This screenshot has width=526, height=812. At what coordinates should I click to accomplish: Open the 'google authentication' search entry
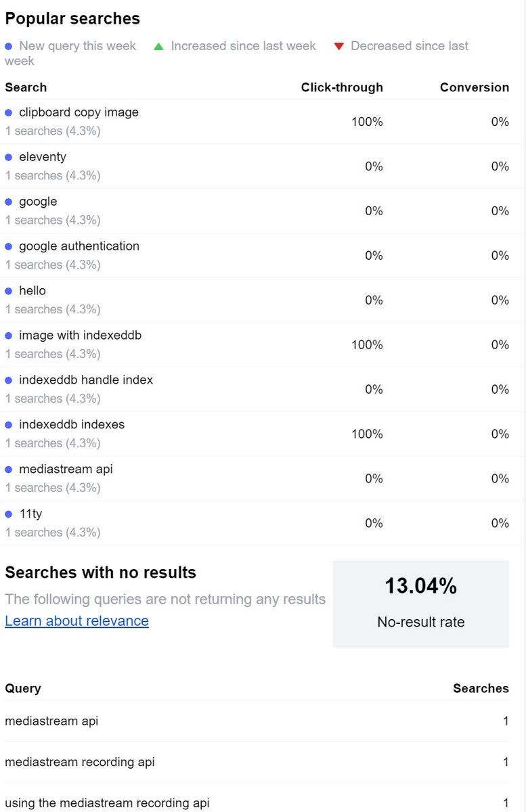click(x=79, y=246)
